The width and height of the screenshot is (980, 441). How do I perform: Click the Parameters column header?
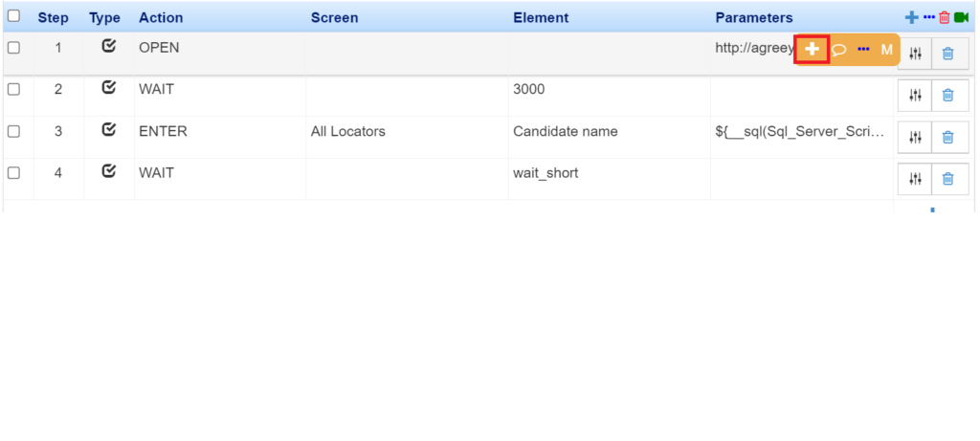click(754, 17)
